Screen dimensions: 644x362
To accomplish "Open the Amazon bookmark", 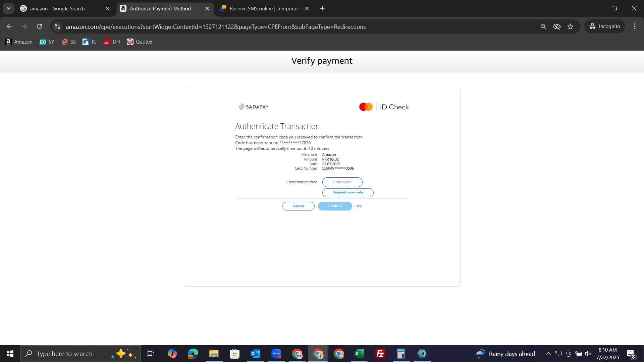I will pos(19,42).
